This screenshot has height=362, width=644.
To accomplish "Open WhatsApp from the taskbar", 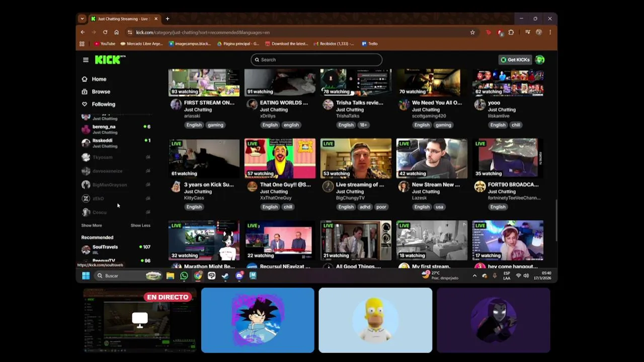I will click(184, 276).
